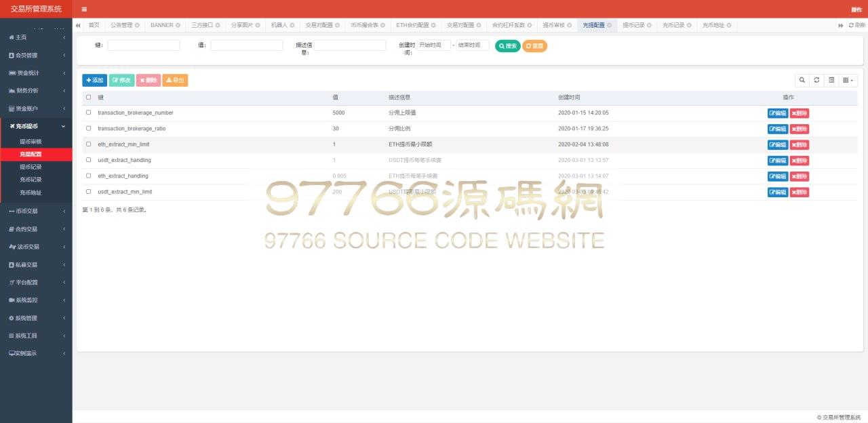This screenshot has width=868, height=423.
Task: Close the 提币审核 tab
Action: click(570, 25)
